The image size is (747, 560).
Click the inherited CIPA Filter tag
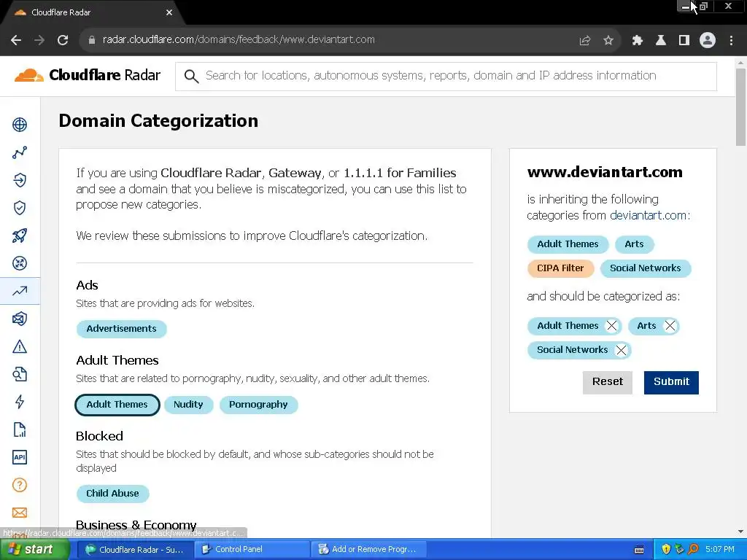point(560,268)
